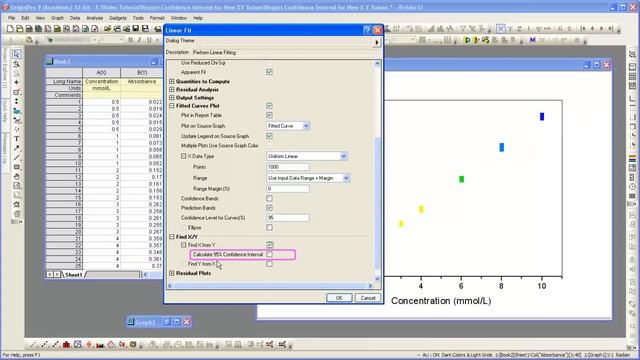
Task: Expand the Quantities to Compute section
Action: point(172,82)
